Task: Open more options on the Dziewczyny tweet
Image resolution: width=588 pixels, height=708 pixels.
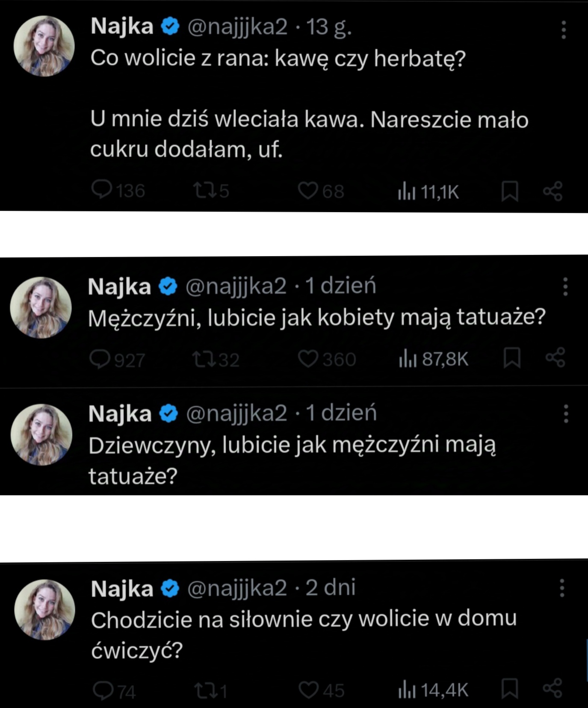Action: point(566,414)
